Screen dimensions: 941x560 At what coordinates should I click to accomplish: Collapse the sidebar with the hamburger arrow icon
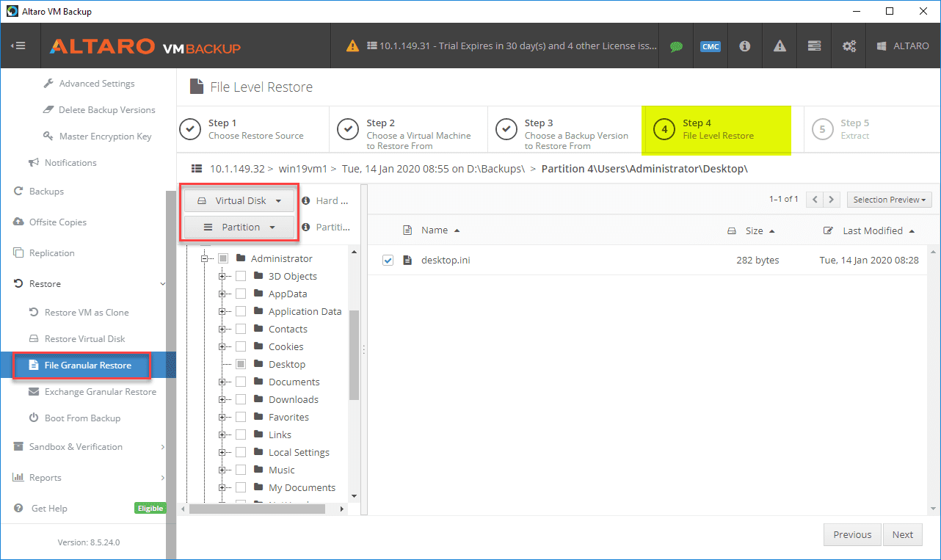point(18,46)
